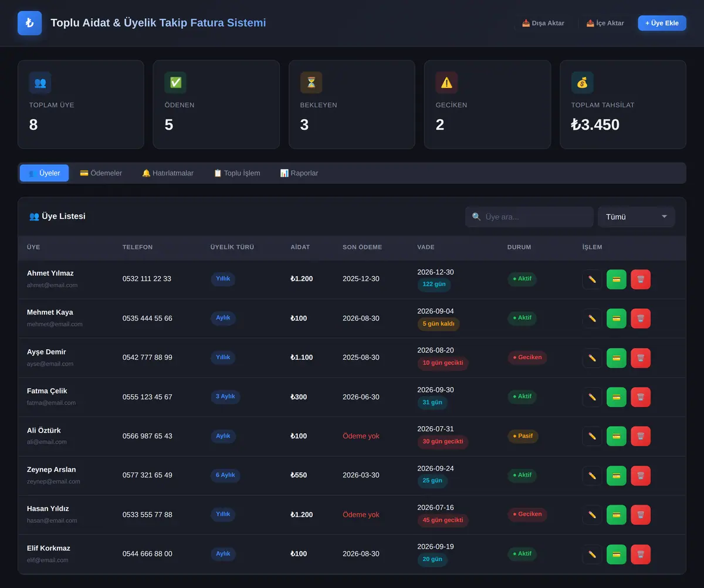The width and height of the screenshot is (704, 588).
Task: Click the Dışa Aktar button
Action: [543, 23]
